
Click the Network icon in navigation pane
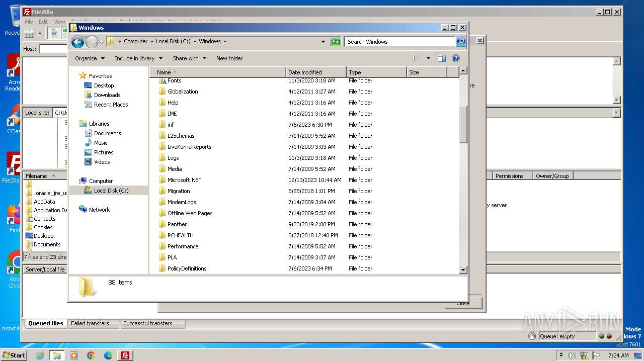[x=83, y=210]
